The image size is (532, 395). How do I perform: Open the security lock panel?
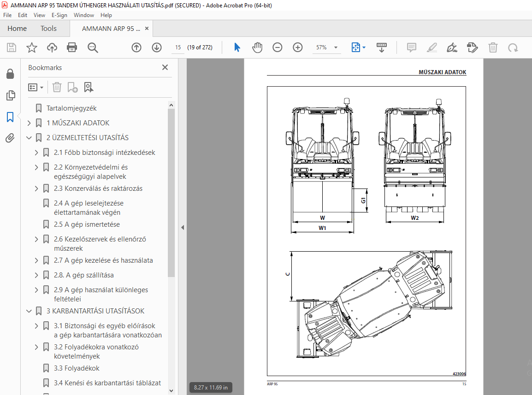(10, 74)
